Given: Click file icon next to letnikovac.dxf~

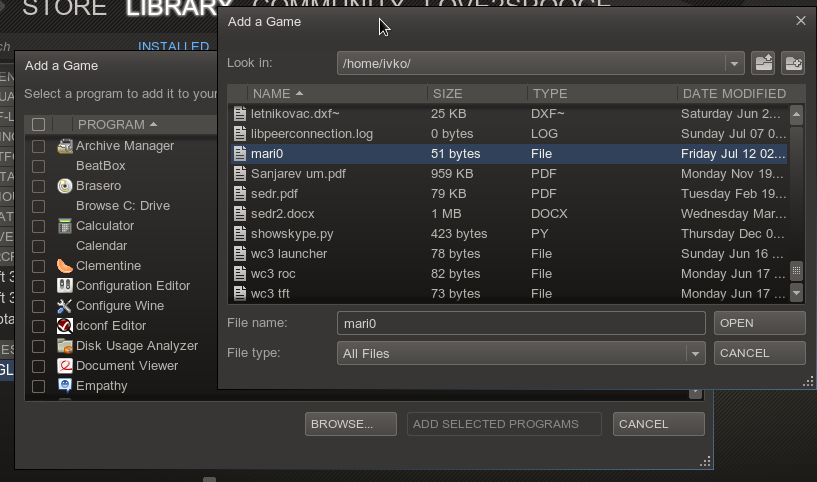Looking at the screenshot, I should click(x=240, y=114).
